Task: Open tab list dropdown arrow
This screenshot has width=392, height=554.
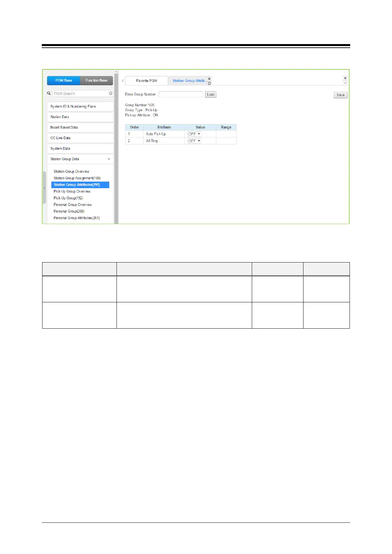Action: [x=345, y=83]
